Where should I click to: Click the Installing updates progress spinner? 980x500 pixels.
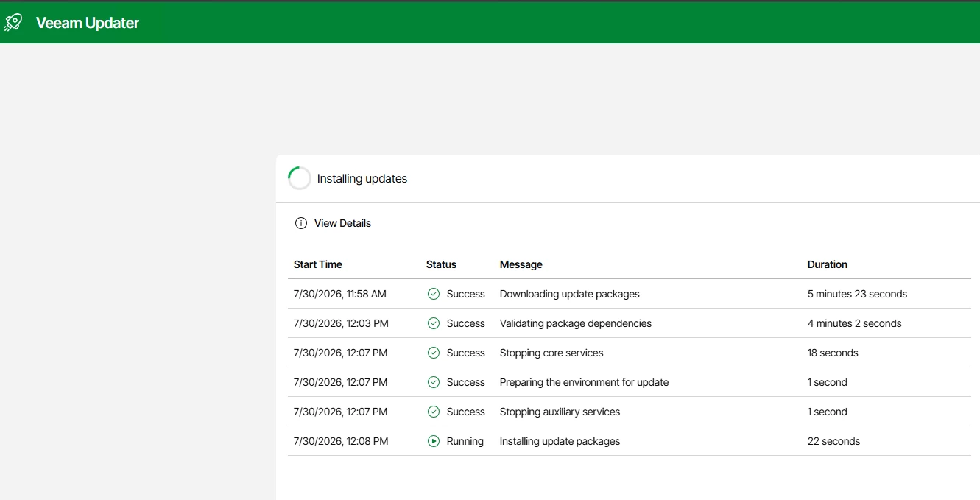click(300, 178)
